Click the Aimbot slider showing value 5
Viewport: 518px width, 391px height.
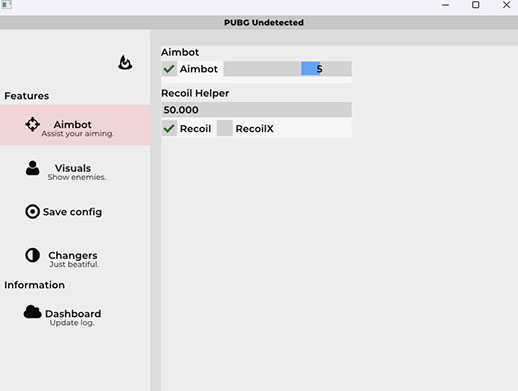click(x=287, y=69)
